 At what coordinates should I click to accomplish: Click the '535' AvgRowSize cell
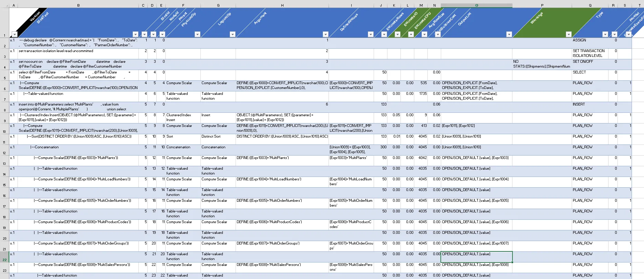pos(421,86)
